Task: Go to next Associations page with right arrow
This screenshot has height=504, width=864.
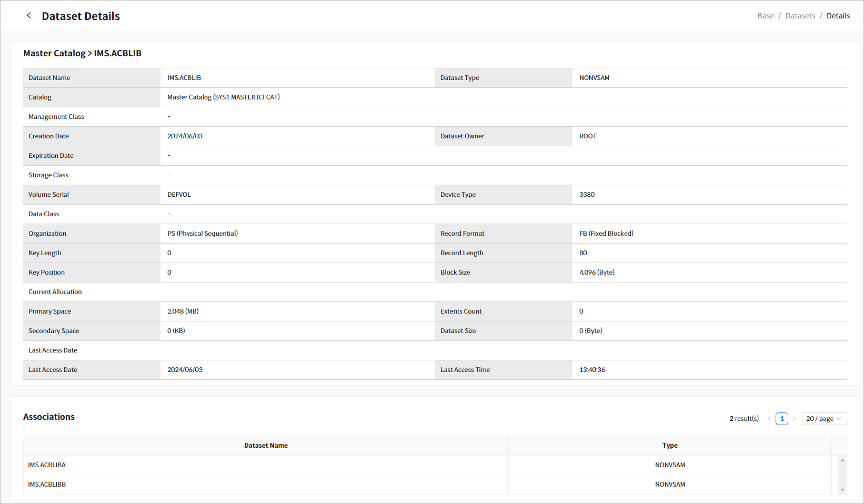Action: point(795,419)
